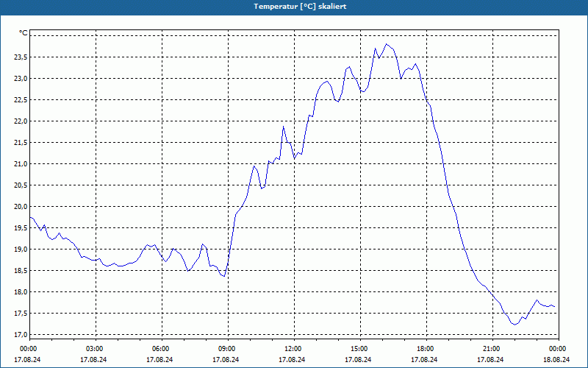This screenshot has height=368, width=588.
Task: Click the 21:00 time axis label
Action: (x=490, y=349)
